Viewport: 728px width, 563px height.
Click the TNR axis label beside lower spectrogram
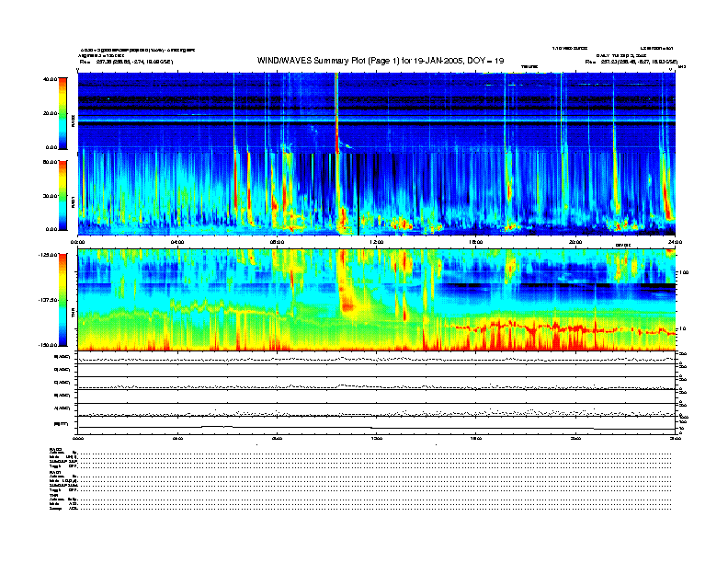(x=73, y=315)
